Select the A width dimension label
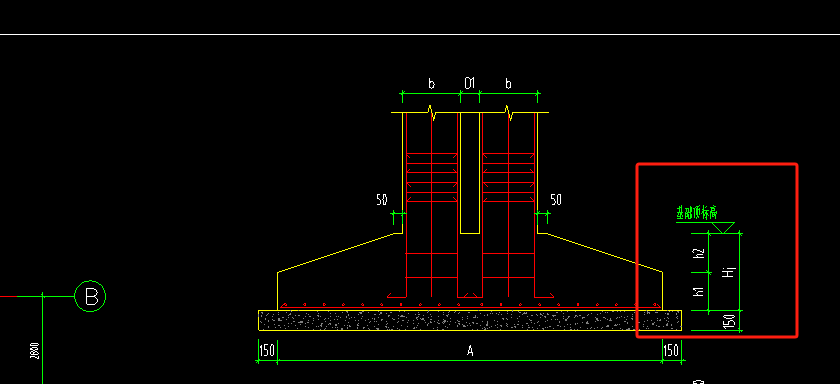 click(x=470, y=351)
